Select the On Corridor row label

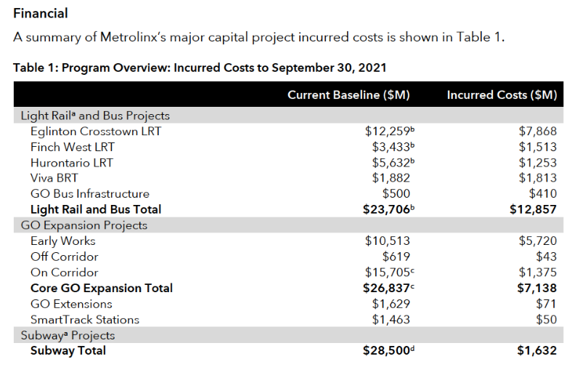pyautogui.click(x=64, y=273)
